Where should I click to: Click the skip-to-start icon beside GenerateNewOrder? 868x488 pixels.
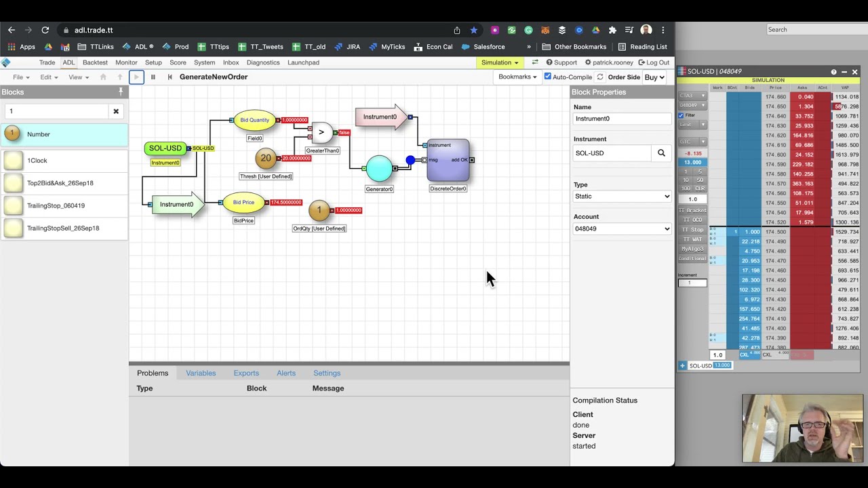tap(170, 77)
